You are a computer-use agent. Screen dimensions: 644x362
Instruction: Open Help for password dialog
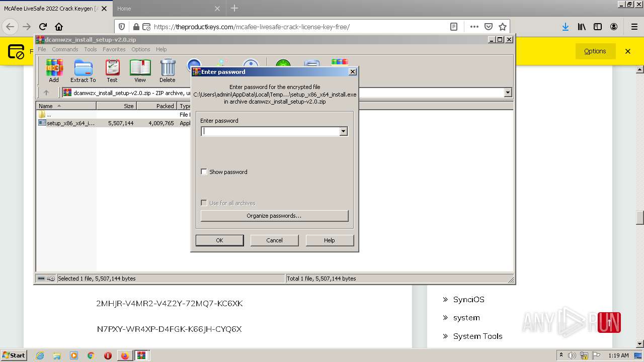[330, 240]
